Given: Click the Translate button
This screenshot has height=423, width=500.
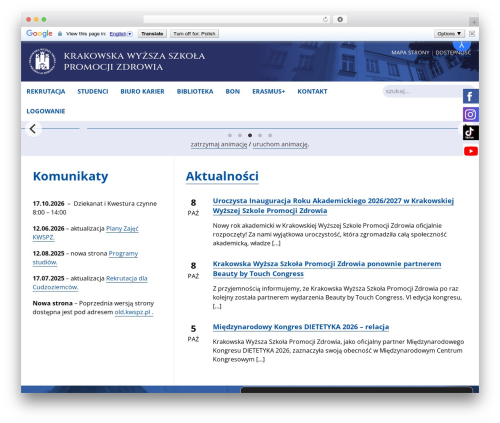Looking at the screenshot, I should coord(152,34).
